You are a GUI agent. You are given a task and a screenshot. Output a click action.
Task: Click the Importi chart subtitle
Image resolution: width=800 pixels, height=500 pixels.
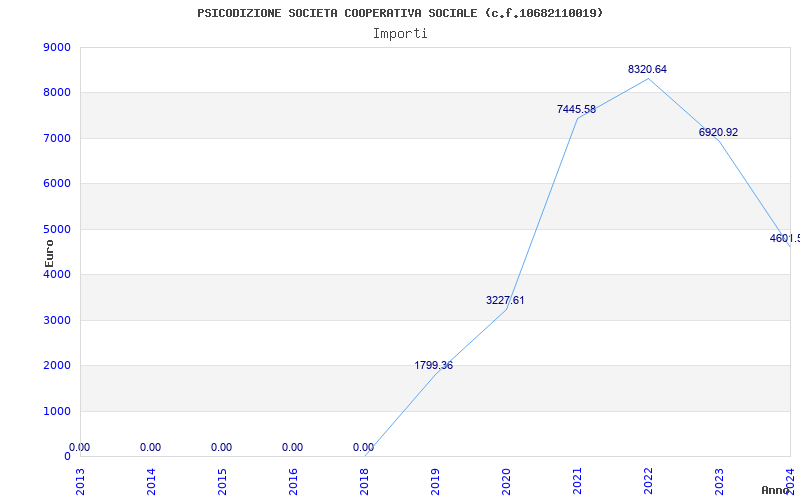point(400,34)
